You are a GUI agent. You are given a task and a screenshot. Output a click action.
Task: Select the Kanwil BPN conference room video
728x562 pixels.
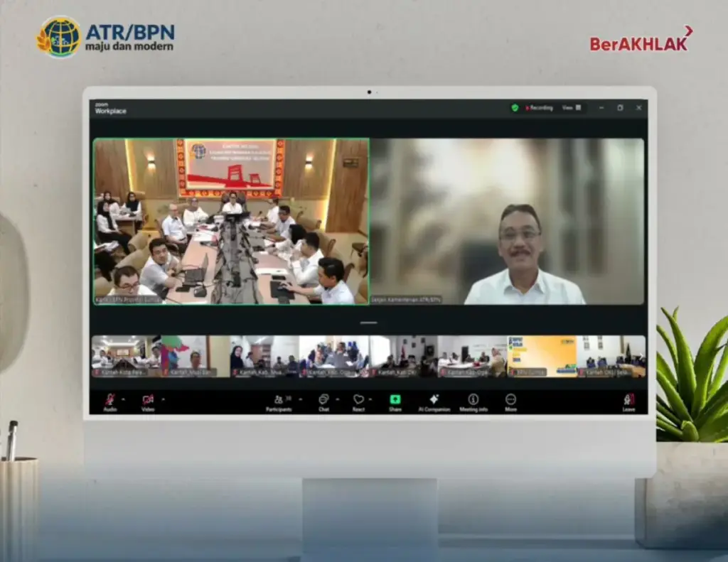tap(231, 222)
